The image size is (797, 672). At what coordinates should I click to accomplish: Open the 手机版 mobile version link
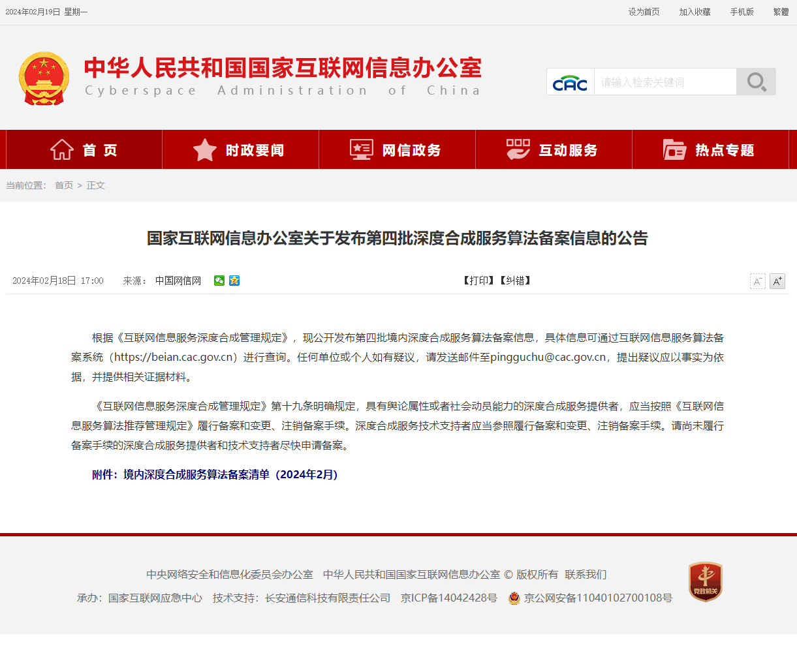click(x=742, y=12)
